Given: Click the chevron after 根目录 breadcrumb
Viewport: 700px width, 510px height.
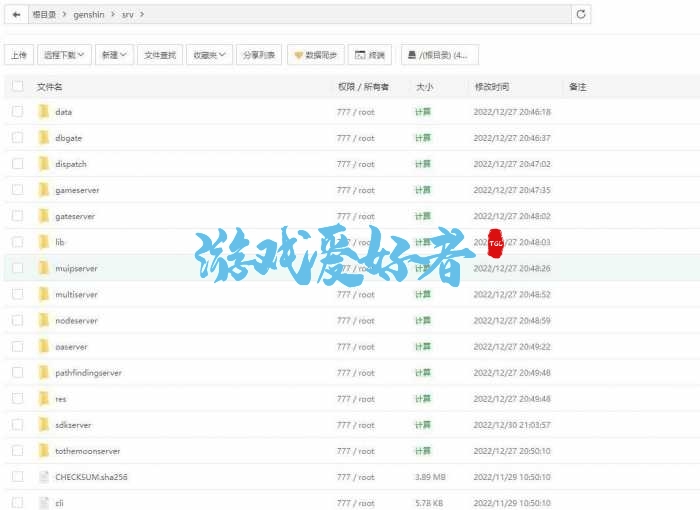Looking at the screenshot, I should coord(64,15).
